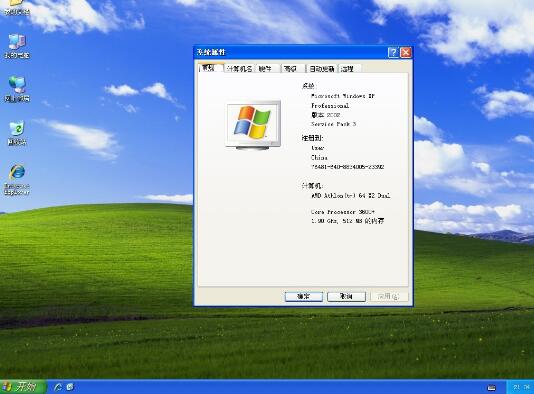This screenshot has height=394, width=534.
Task: Close the System Properties dialog
Action: click(406, 52)
